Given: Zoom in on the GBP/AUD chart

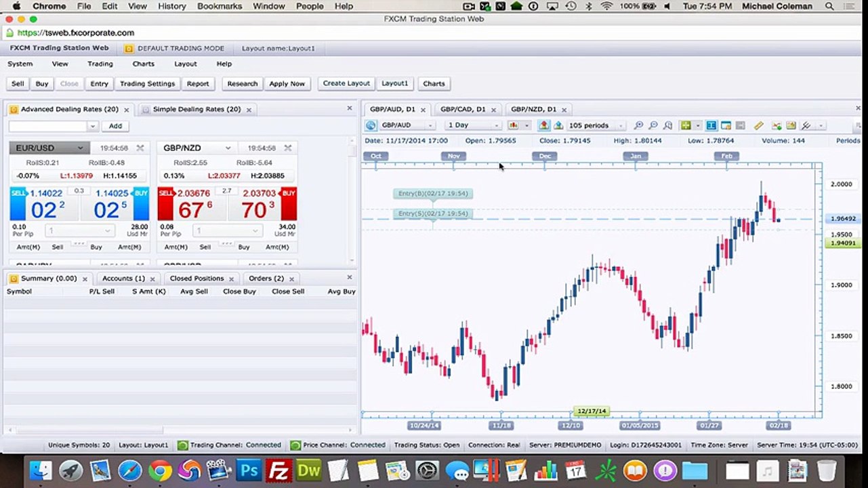Looking at the screenshot, I should pyautogui.click(x=638, y=125).
